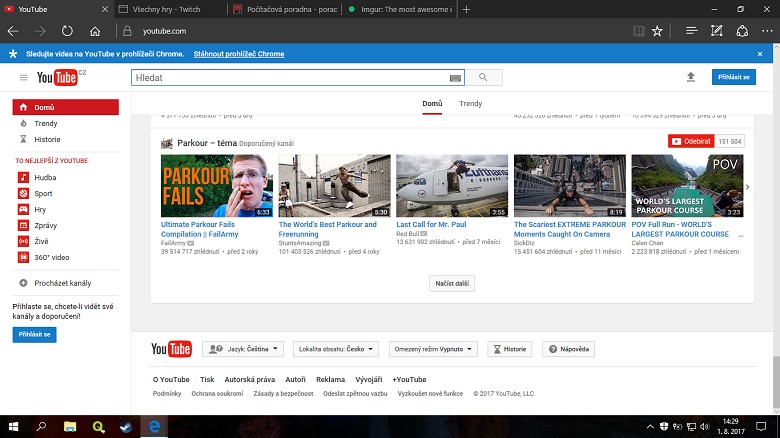Click the on-screen keyboard icon in search
The height and width of the screenshot is (438, 780).
(456, 77)
